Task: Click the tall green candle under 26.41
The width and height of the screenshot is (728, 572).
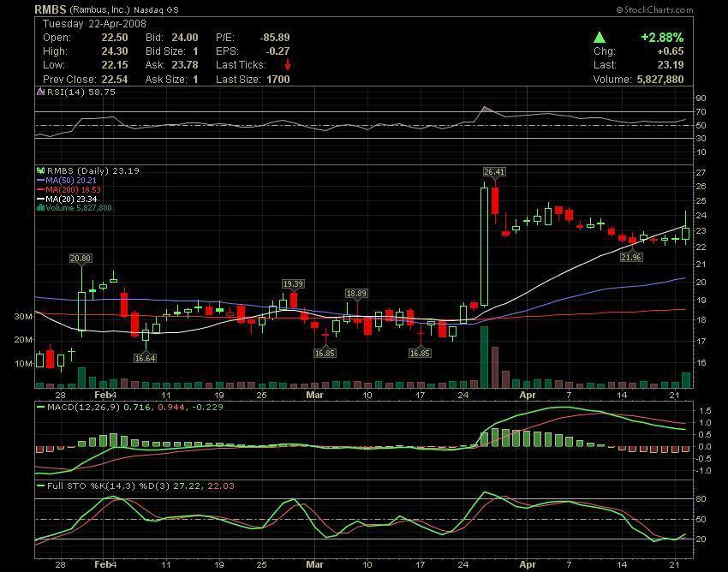Action: [x=484, y=246]
